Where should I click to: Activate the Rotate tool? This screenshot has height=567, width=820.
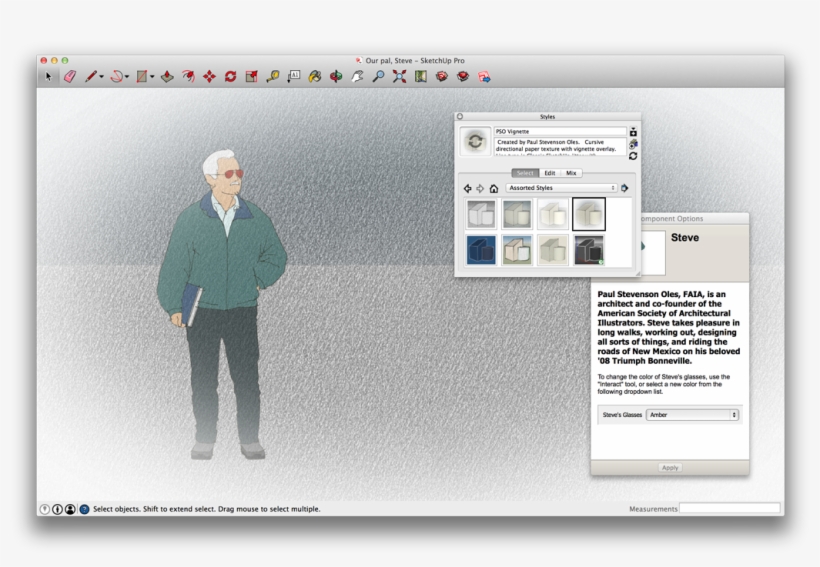point(231,77)
